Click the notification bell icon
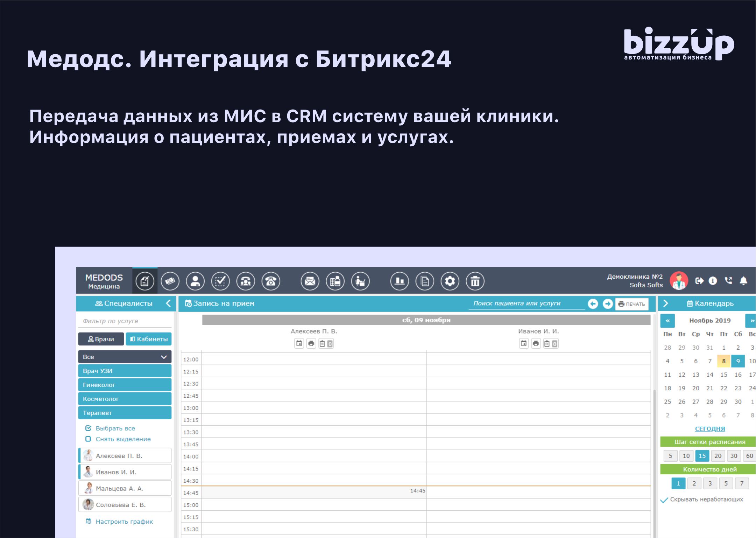This screenshot has width=756, height=538. coord(744,281)
